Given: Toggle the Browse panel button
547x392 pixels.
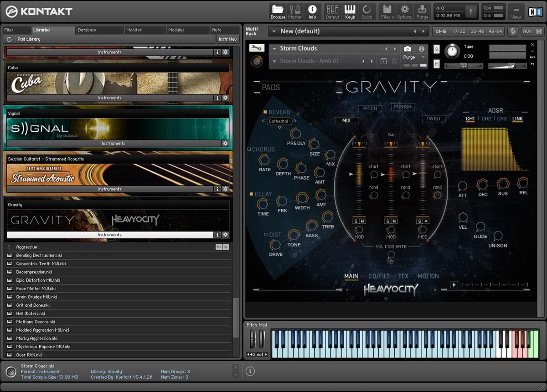Looking at the screenshot, I should [278, 11].
